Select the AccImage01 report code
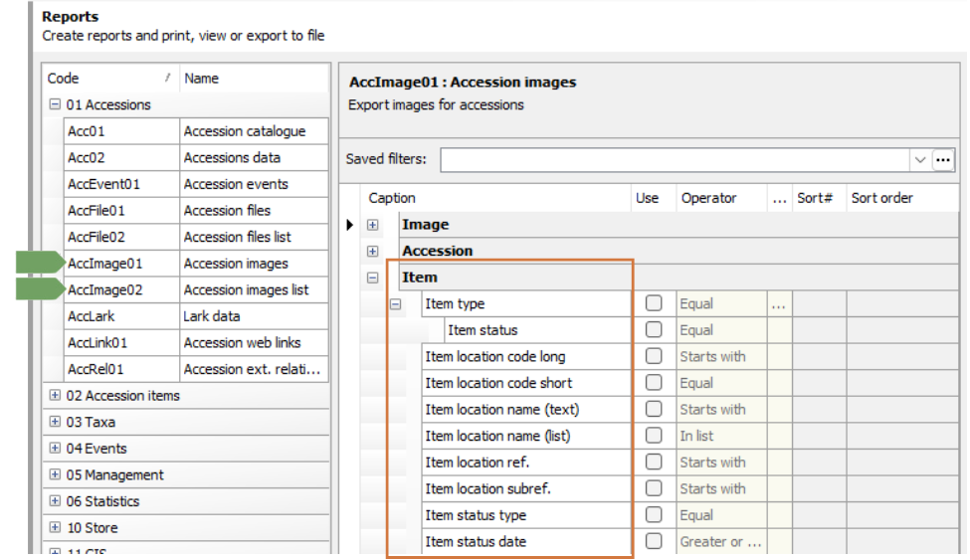 click(121, 264)
